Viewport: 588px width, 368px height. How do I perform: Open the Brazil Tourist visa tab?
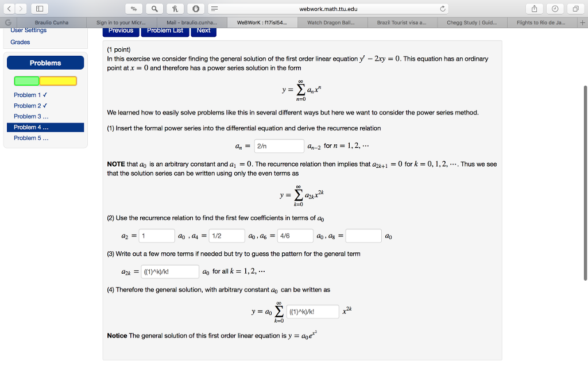[401, 22]
